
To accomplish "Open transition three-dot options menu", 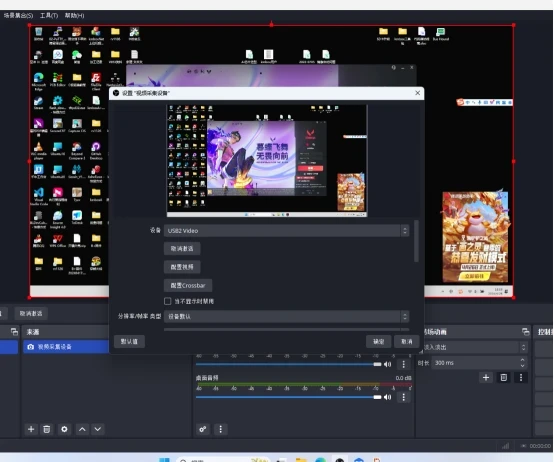I will tap(521, 378).
